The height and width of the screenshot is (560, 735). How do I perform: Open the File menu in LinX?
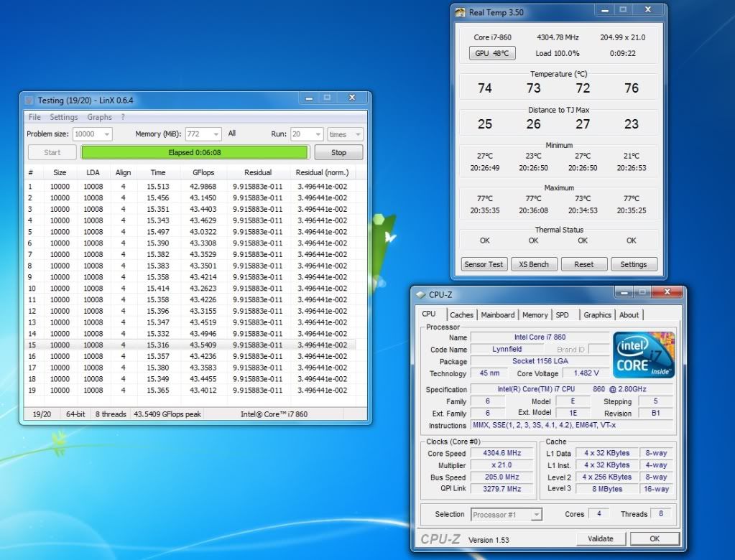point(34,117)
